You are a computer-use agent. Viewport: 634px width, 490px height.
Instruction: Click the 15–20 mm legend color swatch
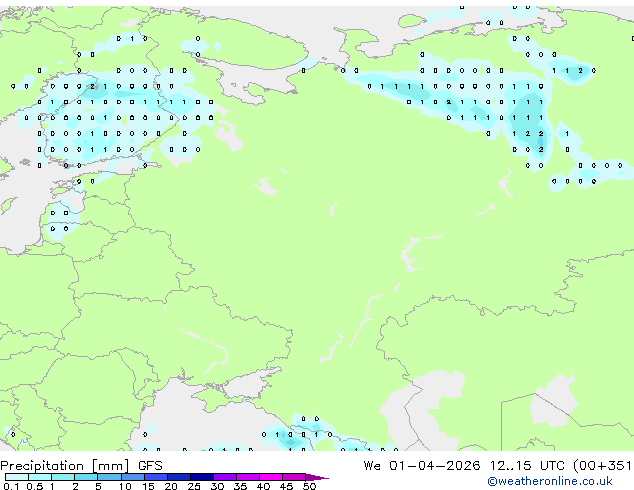point(156,477)
